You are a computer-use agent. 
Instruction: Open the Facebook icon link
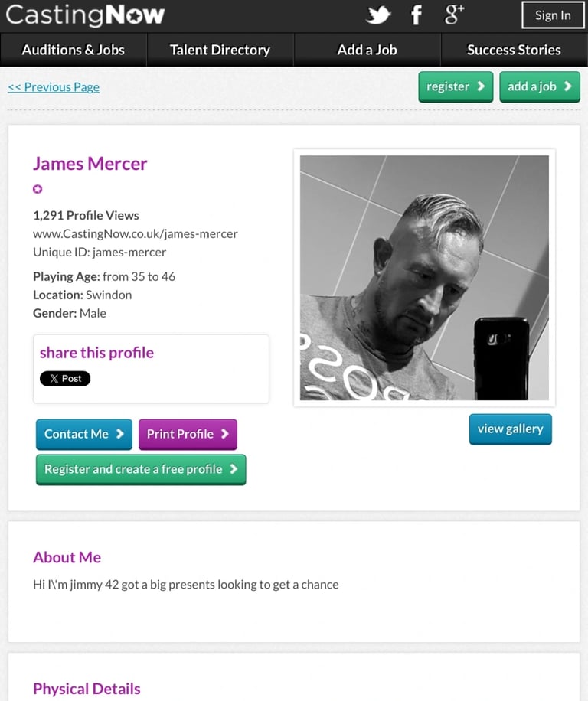pos(416,15)
